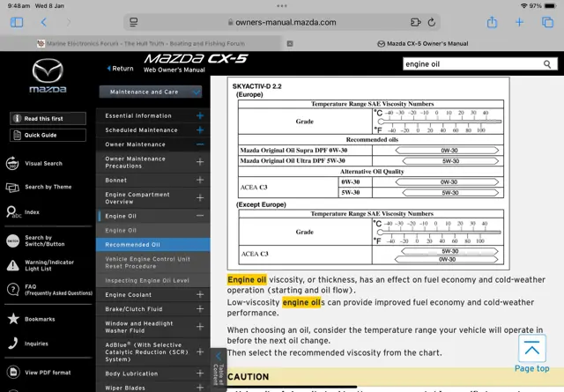Click the Visual Search camera icon

point(12,163)
